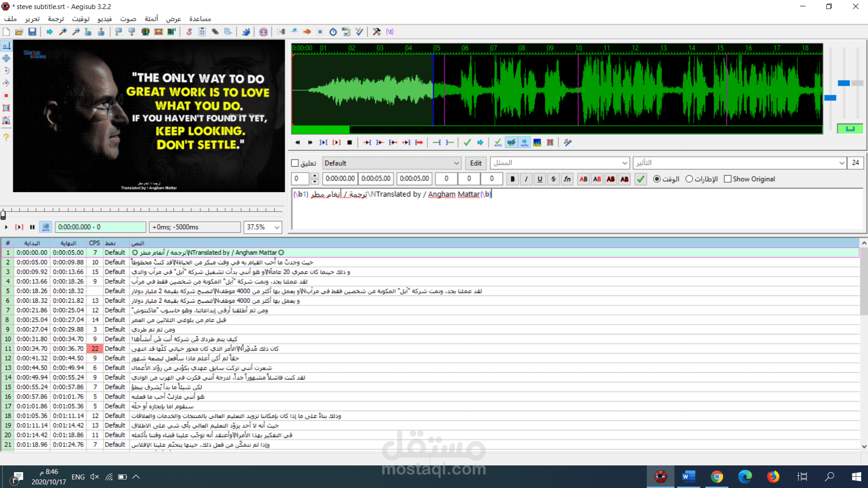Toggle Medusa timing mode icon
Viewport: 868px width, 488px height.
tap(550, 142)
